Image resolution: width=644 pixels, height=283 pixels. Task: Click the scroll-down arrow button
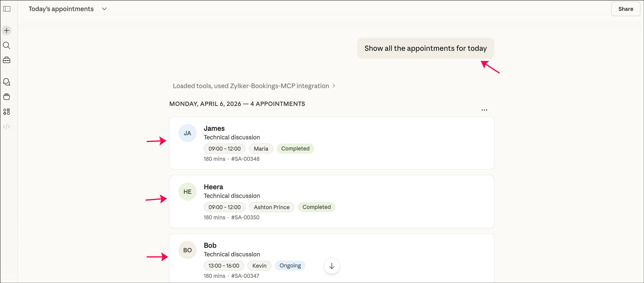tap(332, 266)
